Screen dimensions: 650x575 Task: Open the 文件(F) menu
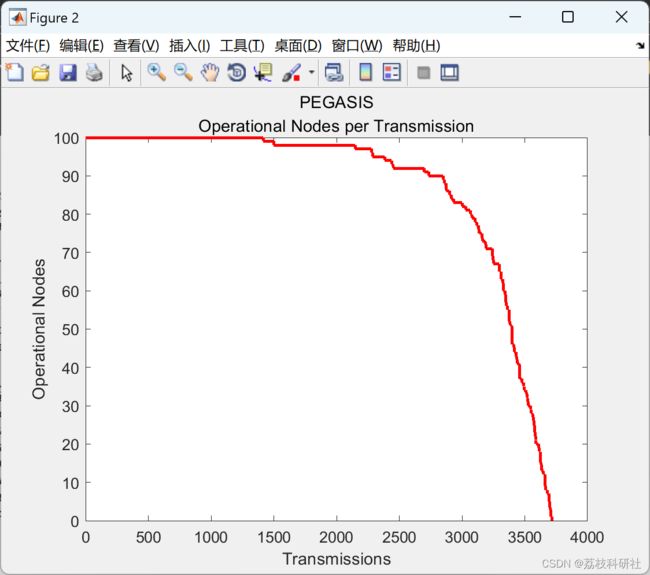[28, 46]
